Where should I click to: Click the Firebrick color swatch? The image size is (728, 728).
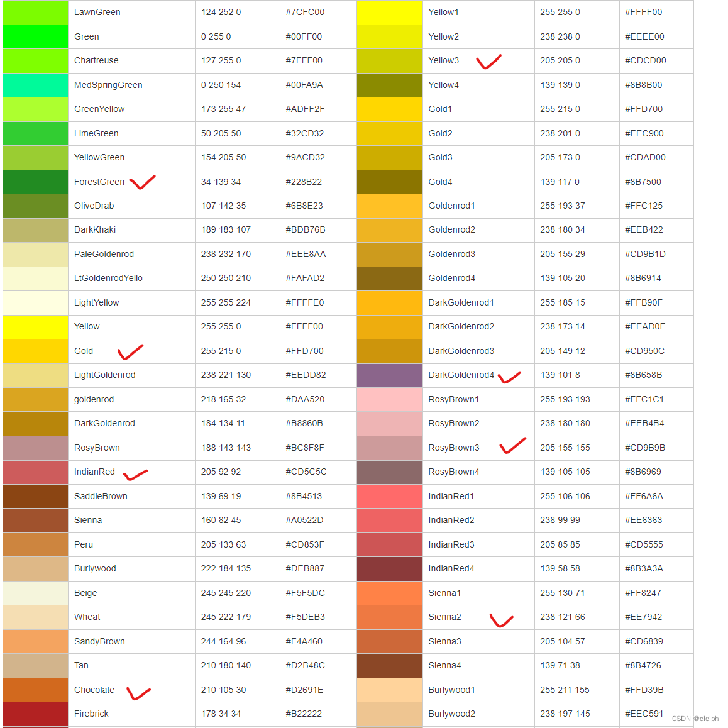[35, 714]
